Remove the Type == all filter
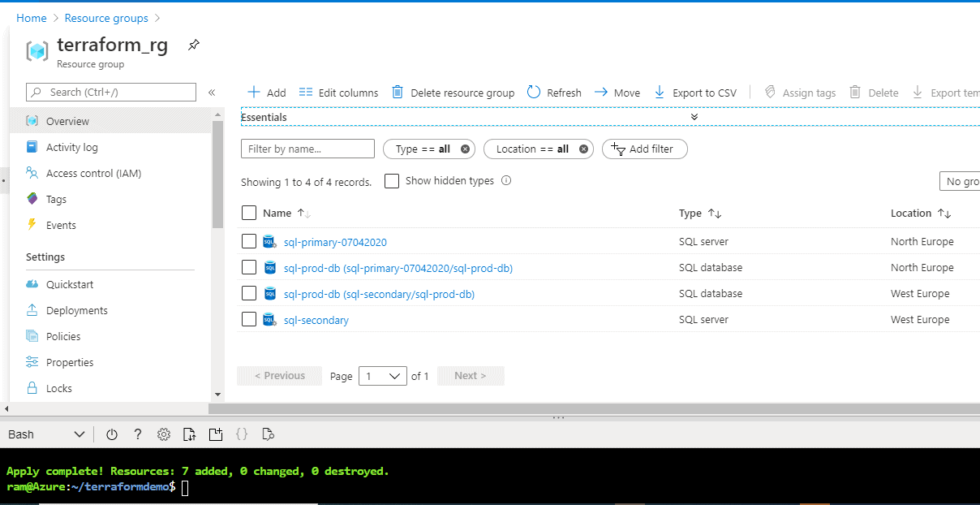The height and width of the screenshot is (505, 980). pos(465,149)
